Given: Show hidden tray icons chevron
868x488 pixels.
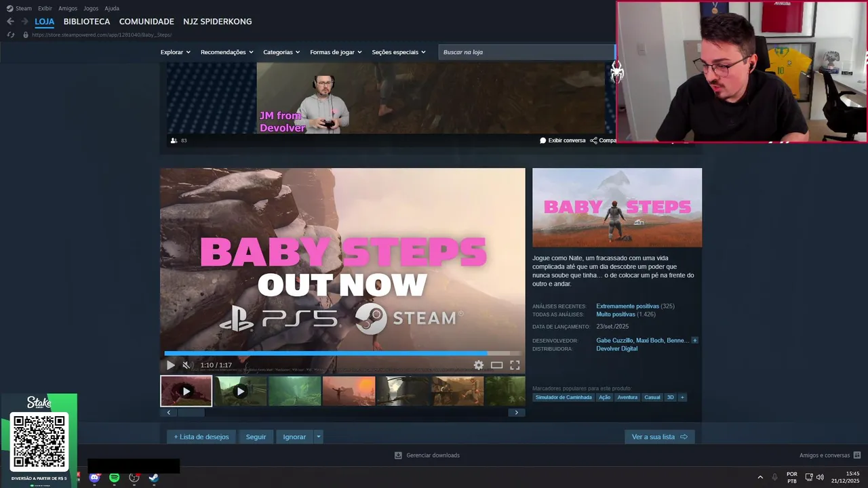Looking at the screenshot, I should point(759,477).
